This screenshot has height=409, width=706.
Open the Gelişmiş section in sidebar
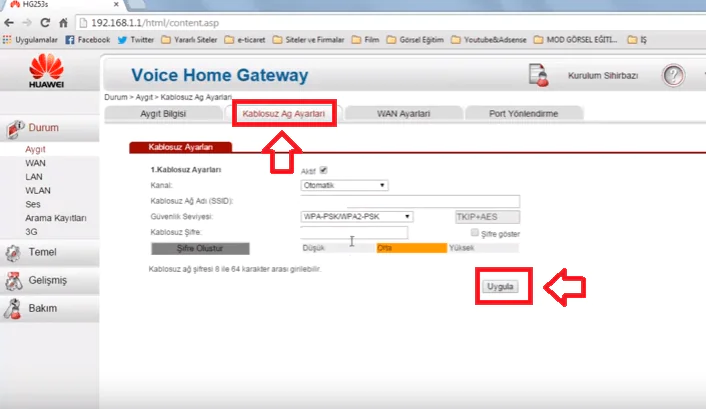coord(50,280)
